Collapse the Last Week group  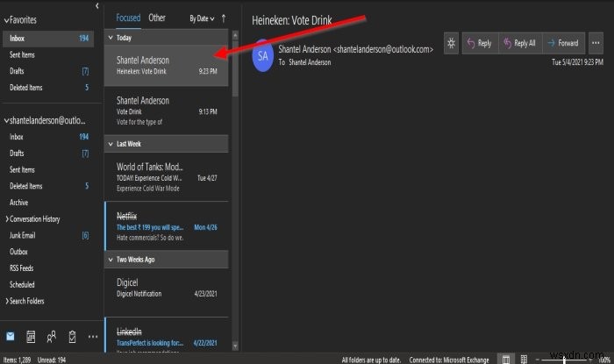111,144
